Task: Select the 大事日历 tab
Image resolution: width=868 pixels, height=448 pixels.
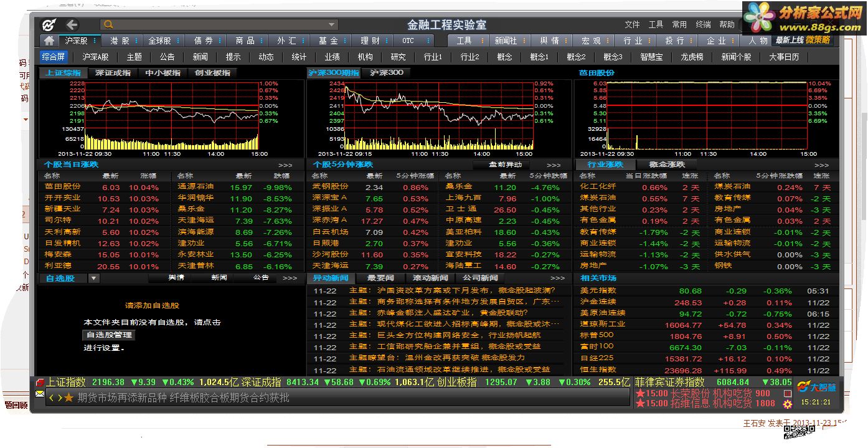Action: click(x=784, y=57)
